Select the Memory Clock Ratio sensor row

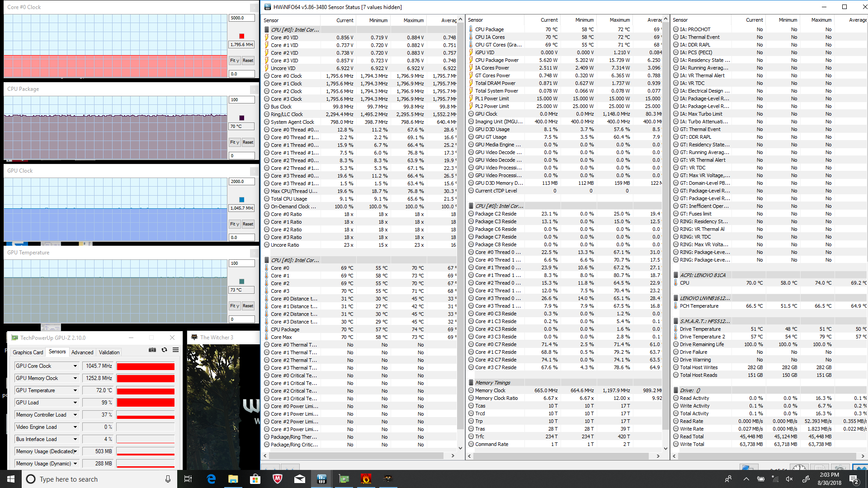click(564, 398)
